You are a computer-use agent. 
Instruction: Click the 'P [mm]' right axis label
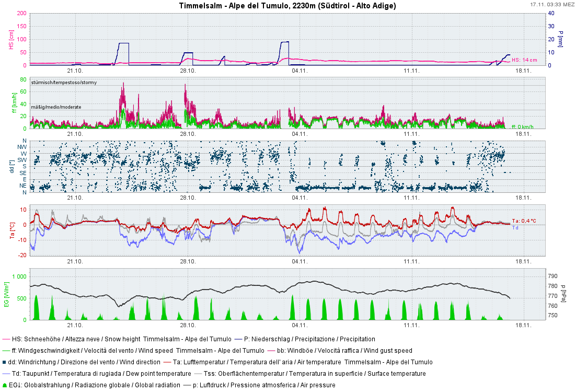point(560,39)
